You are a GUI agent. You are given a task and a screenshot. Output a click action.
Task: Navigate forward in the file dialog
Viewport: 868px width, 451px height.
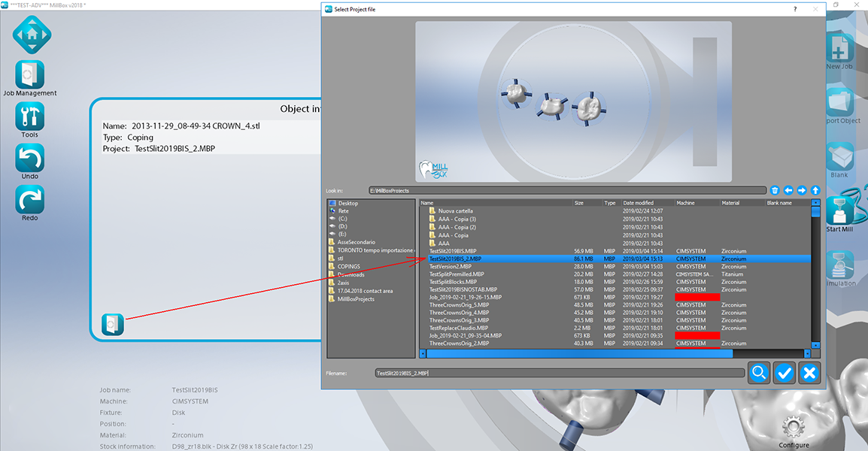(802, 190)
